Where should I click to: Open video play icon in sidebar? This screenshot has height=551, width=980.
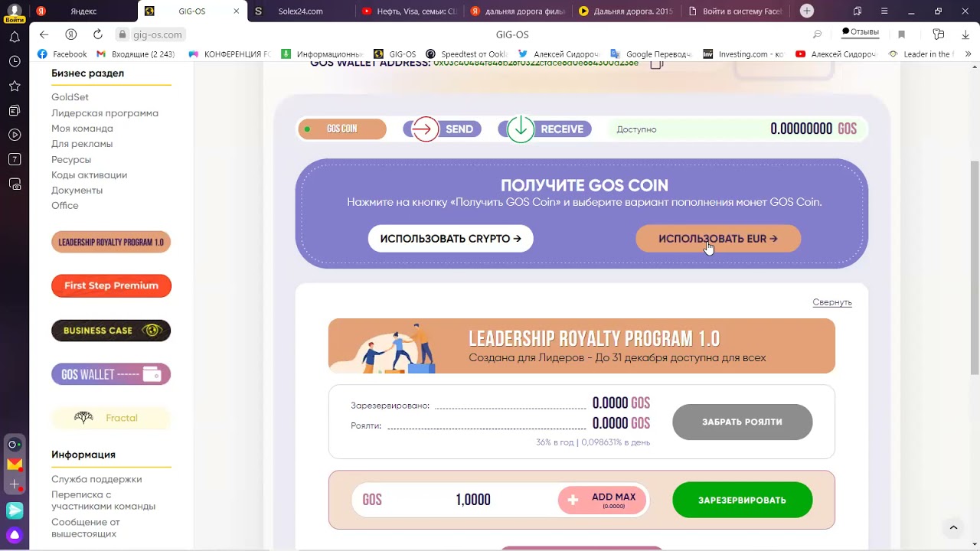point(15,135)
